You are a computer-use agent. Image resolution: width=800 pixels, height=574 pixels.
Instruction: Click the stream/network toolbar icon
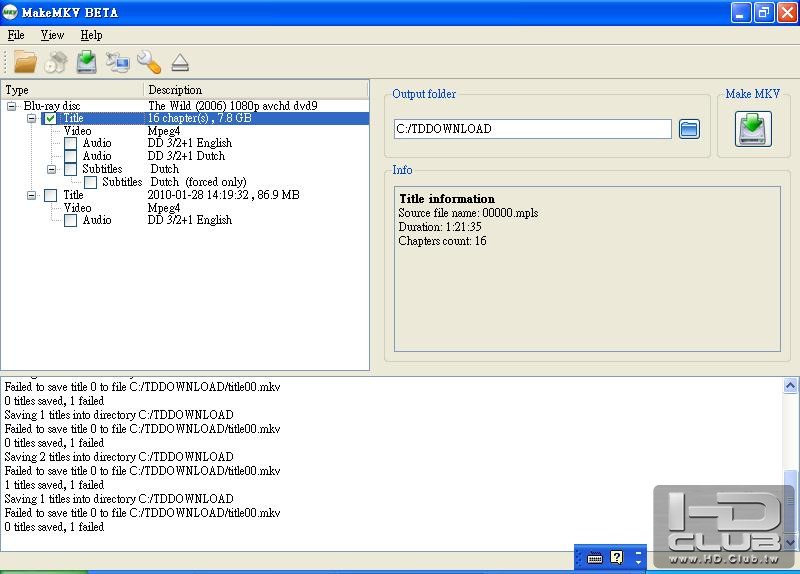pyautogui.click(x=117, y=62)
